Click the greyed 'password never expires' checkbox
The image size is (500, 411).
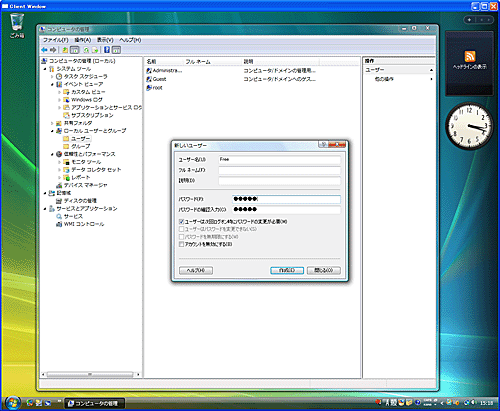tap(181, 237)
